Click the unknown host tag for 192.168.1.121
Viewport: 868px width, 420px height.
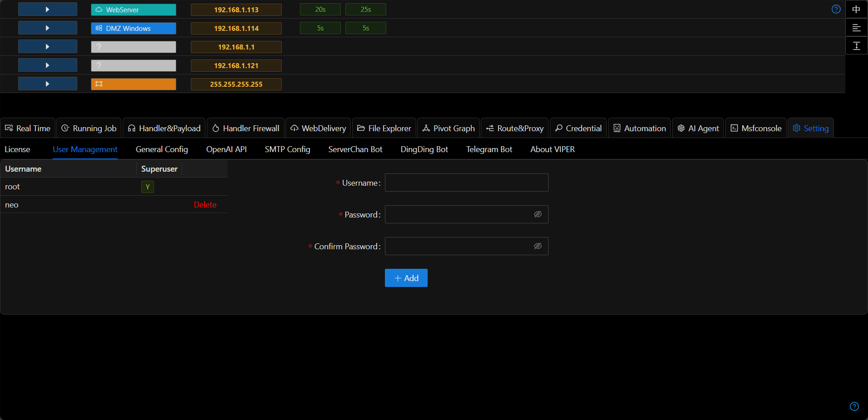[134, 65]
